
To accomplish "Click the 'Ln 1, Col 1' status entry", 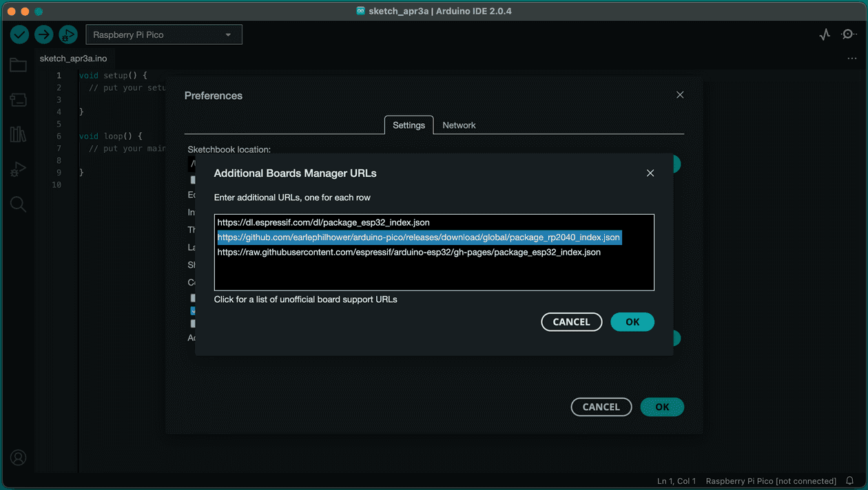I will [x=676, y=481].
